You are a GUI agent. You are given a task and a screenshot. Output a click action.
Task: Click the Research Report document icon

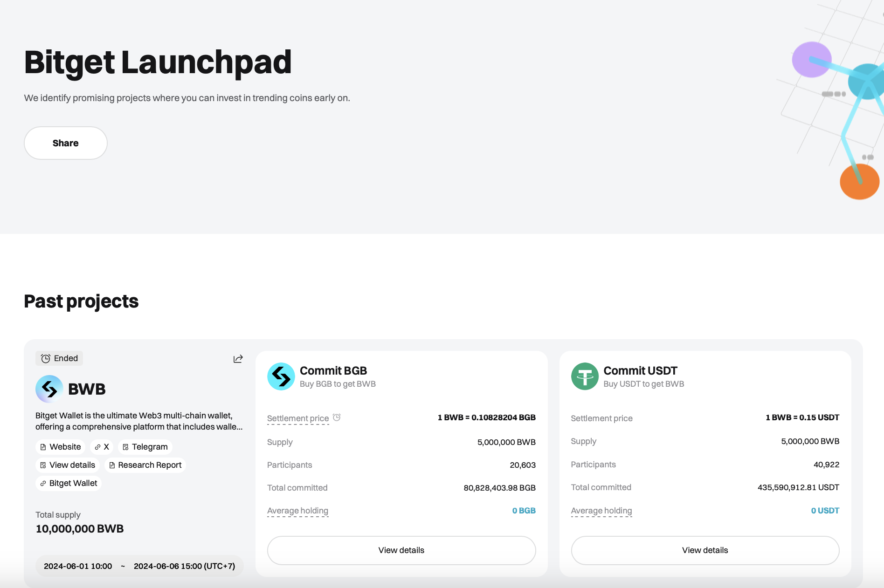(x=112, y=465)
